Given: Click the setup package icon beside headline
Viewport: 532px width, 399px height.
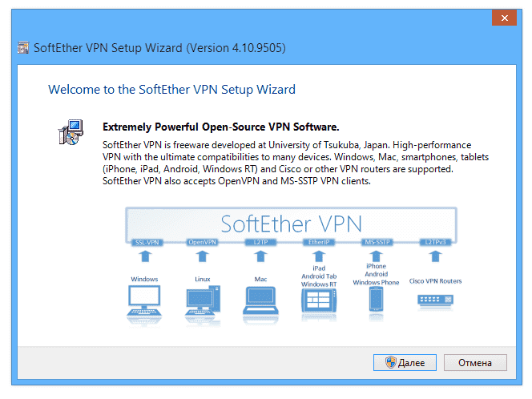Looking at the screenshot, I should (70, 133).
